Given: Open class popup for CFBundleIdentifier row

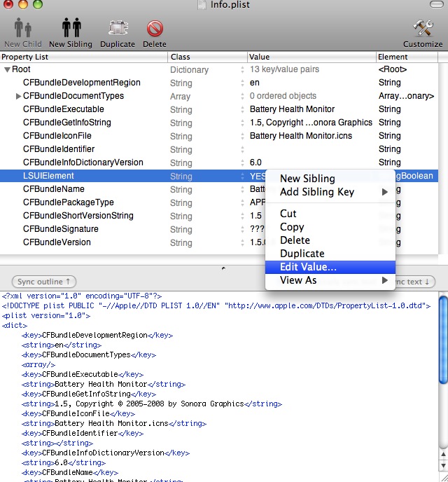Looking at the screenshot, I should (242, 149).
